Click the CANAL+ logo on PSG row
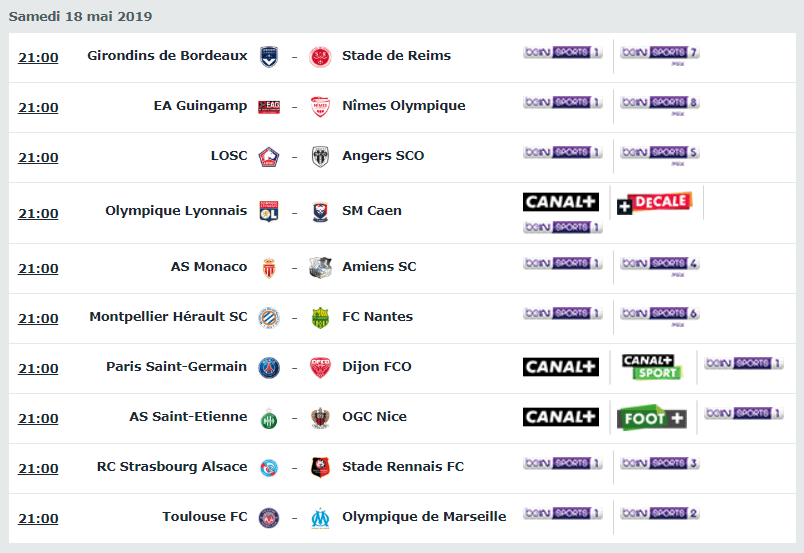The height and width of the screenshot is (553, 804). click(560, 367)
